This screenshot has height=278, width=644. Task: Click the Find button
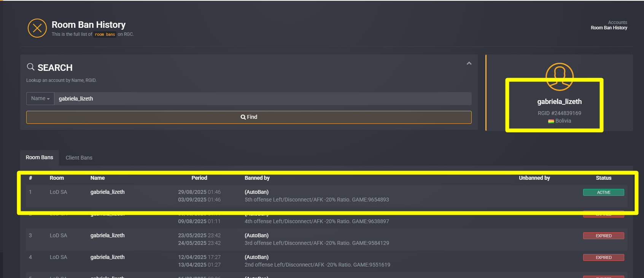coord(249,117)
